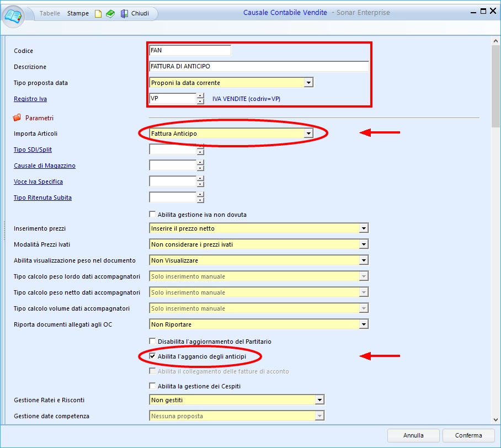
Task: Expand the Tipo proposta data dropdown
Action: 308,83
